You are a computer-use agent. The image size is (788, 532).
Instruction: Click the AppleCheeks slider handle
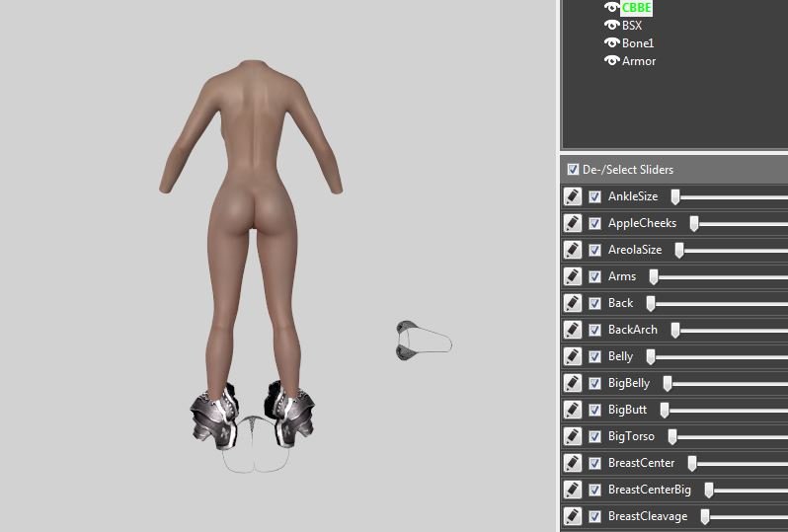tap(694, 224)
